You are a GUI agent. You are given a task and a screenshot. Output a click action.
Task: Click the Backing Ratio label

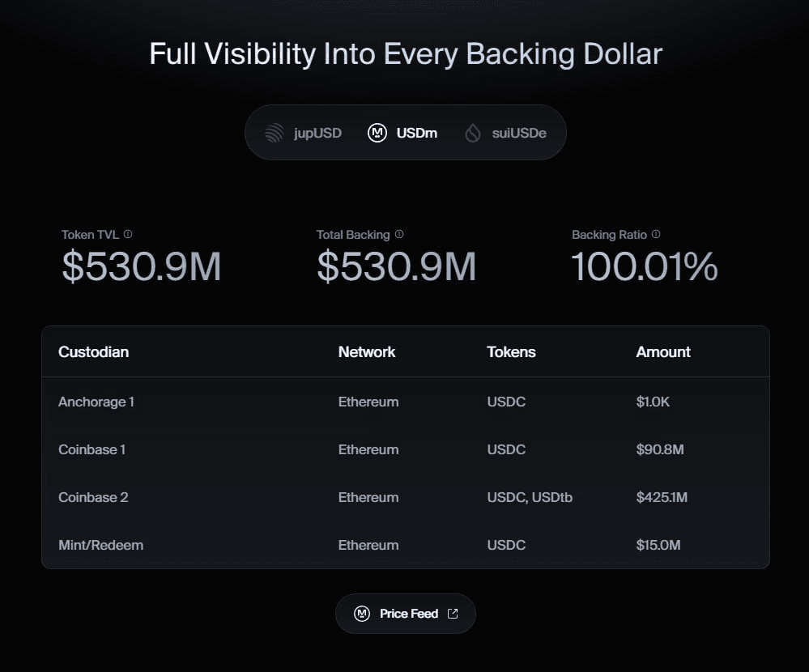click(609, 235)
